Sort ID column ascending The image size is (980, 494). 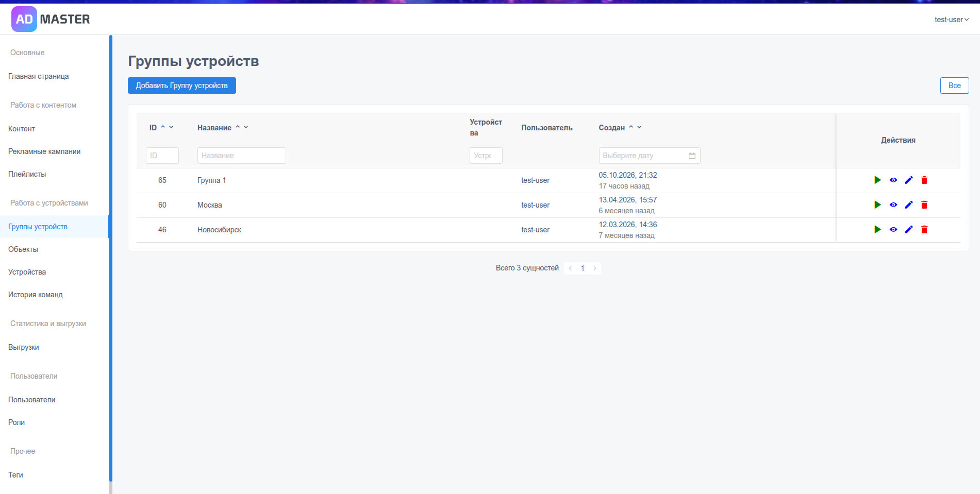coord(163,127)
